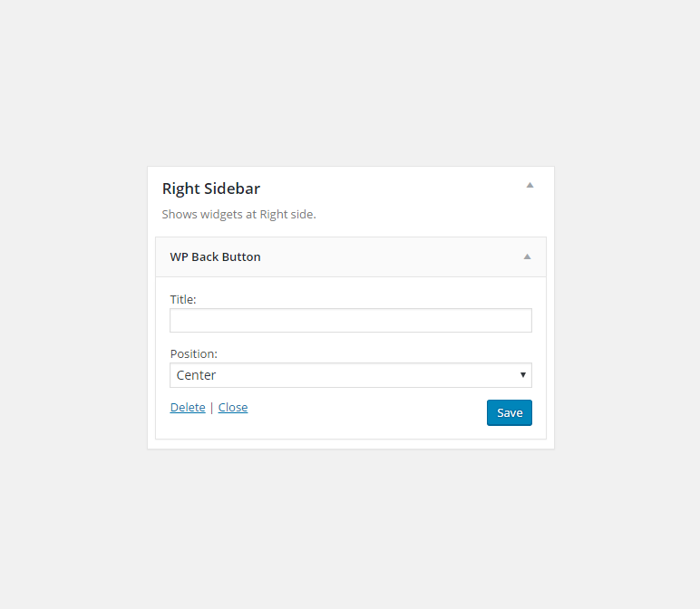
Task: Collapse the Right Sidebar panel arrow
Action: [530, 185]
